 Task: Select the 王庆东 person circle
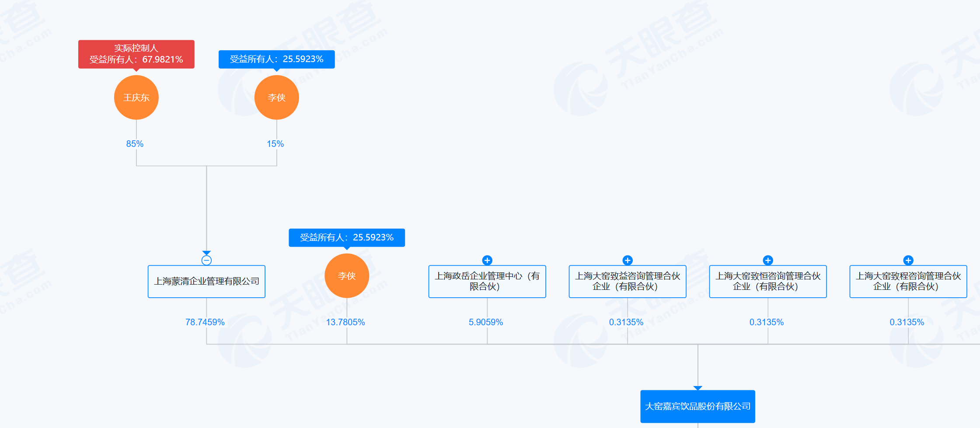[x=136, y=97]
